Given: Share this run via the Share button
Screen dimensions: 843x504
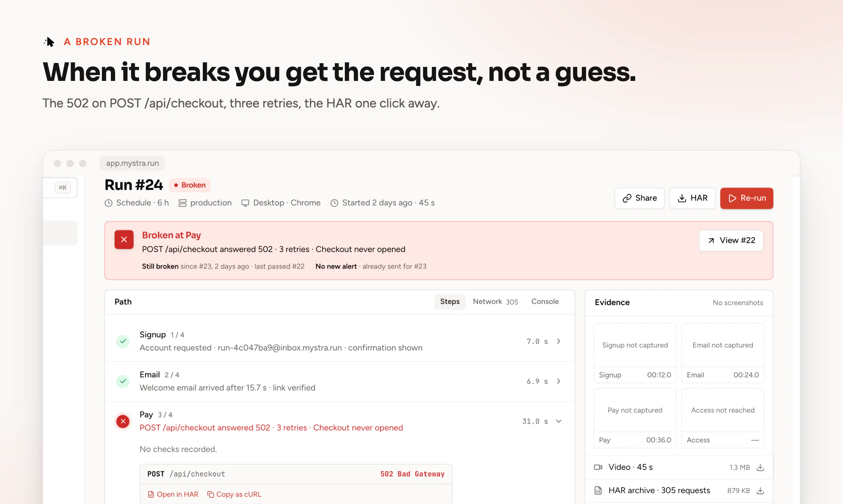Looking at the screenshot, I should (x=640, y=198).
